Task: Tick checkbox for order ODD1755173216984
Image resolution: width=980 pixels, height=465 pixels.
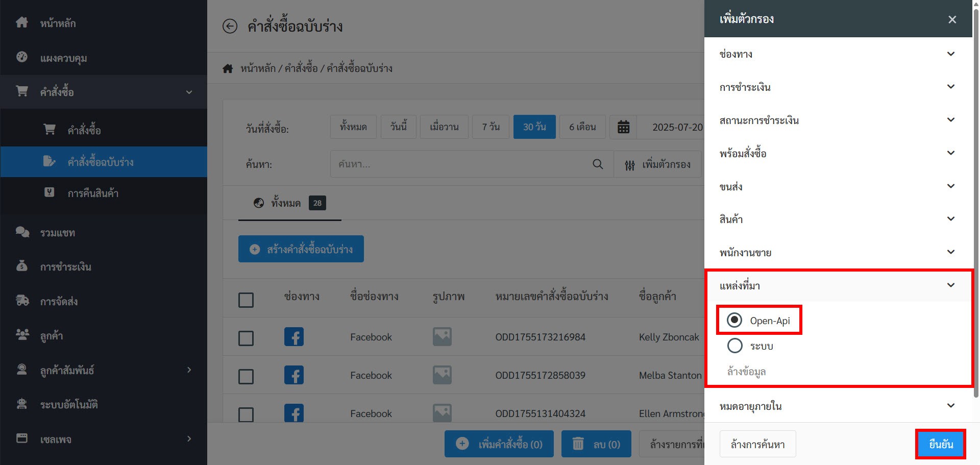Action: point(246,338)
